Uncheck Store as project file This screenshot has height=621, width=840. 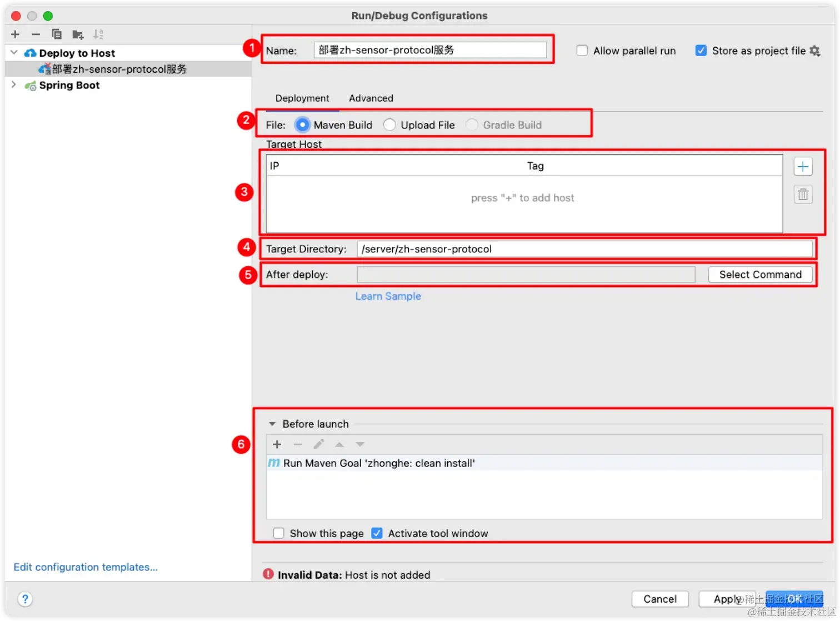[x=701, y=51]
